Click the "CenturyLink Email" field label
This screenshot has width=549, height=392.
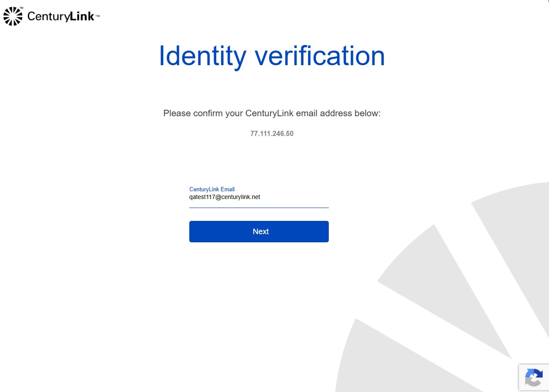pyautogui.click(x=212, y=189)
